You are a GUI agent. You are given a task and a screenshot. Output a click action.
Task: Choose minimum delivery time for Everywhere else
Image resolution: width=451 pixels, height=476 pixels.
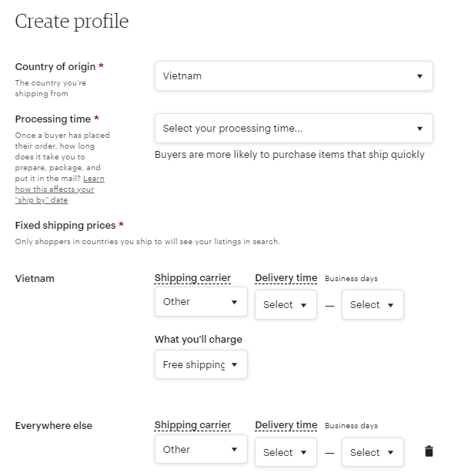pyautogui.click(x=286, y=452)
